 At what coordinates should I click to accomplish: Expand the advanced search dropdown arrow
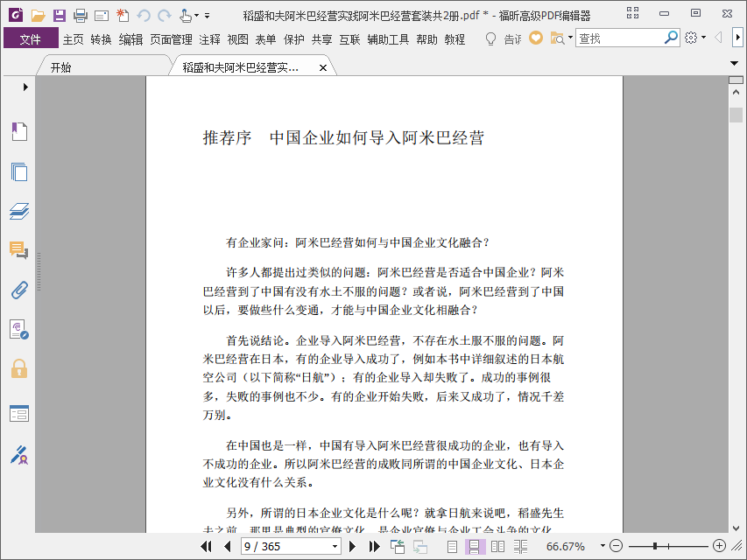570,37
